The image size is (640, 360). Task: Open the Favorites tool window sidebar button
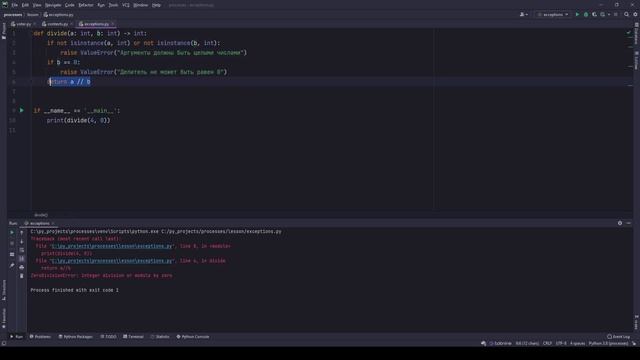(4, 318)
